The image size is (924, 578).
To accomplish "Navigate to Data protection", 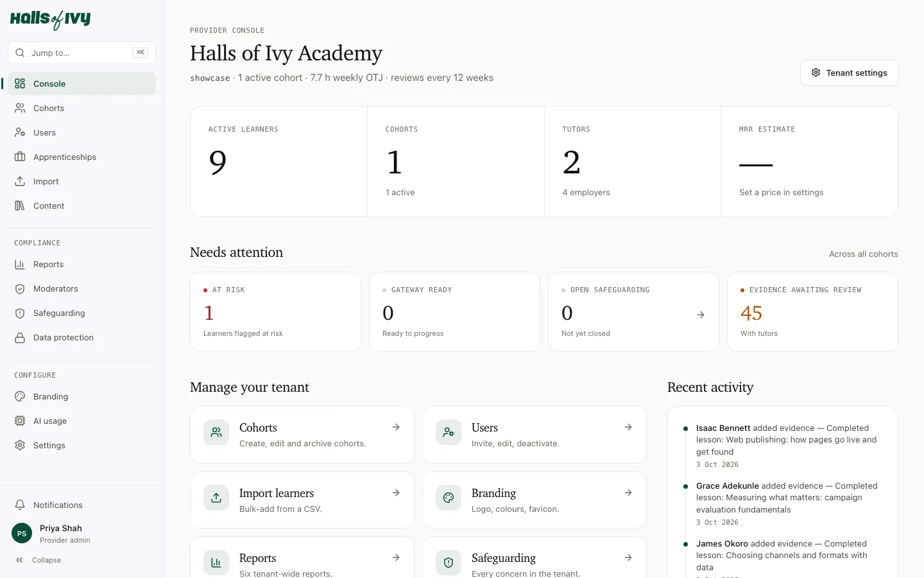I will 82,337.
